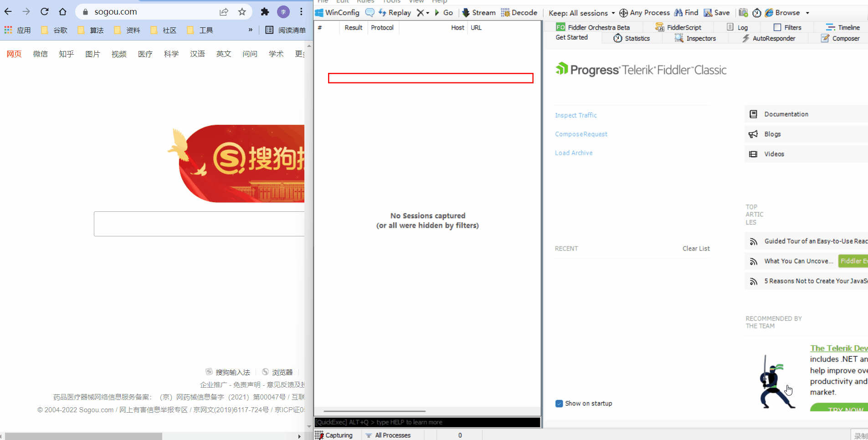Image resolution: width=868 pixels, height=440 pixels.
Task: Open Fiddler Documentation
Action: (806, 114)
